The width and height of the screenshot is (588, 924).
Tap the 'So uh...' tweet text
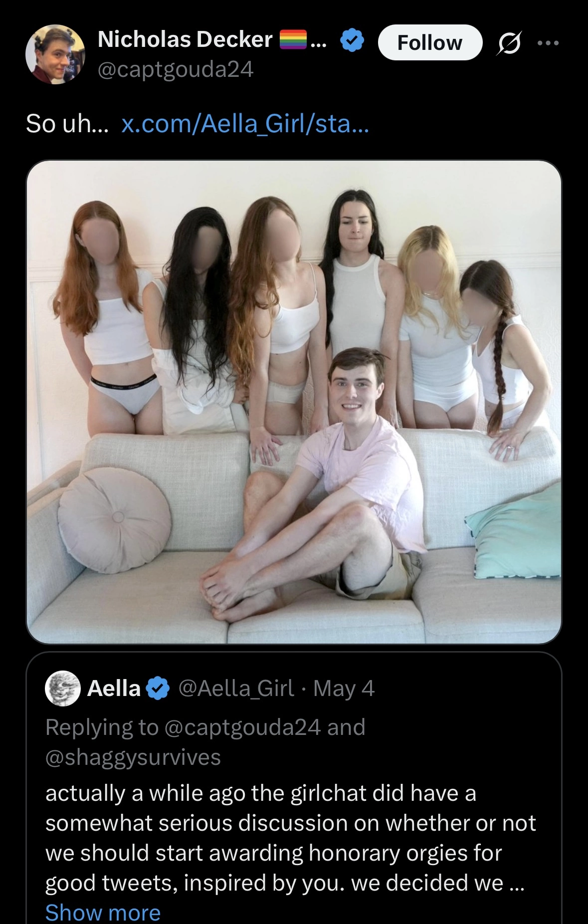tap(67, 123)
